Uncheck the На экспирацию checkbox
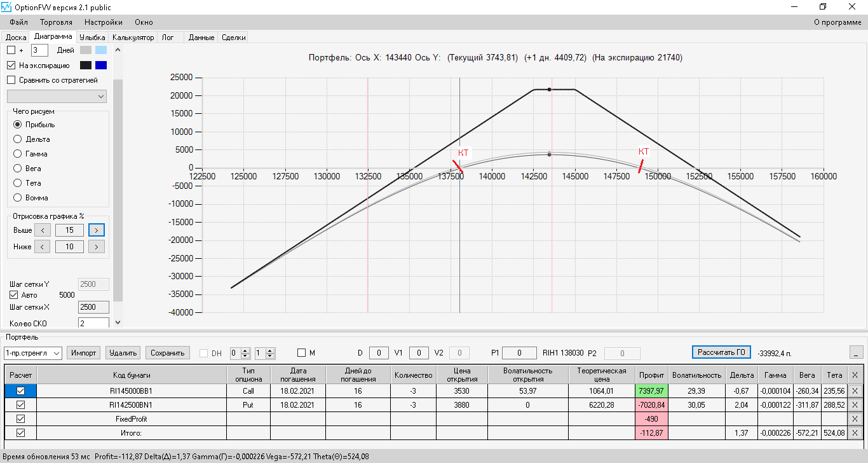868x463 pixels. pyautogui.click(x=11, y=65)
